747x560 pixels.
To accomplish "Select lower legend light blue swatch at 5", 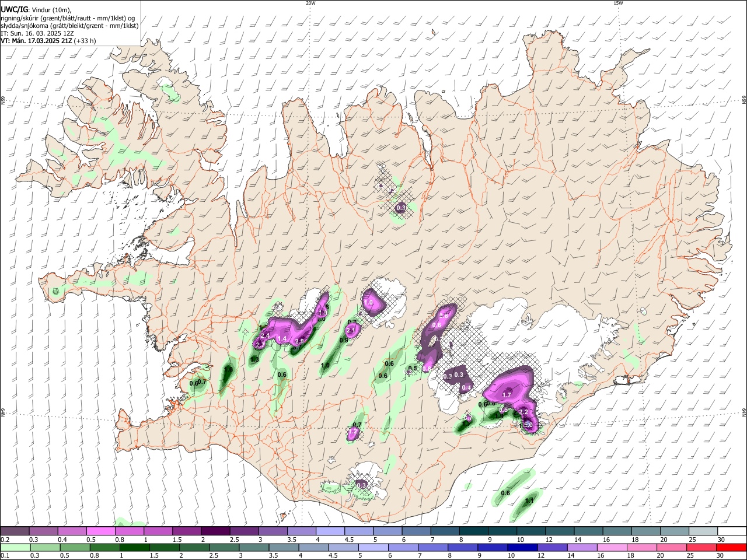I will coord(372,547).
